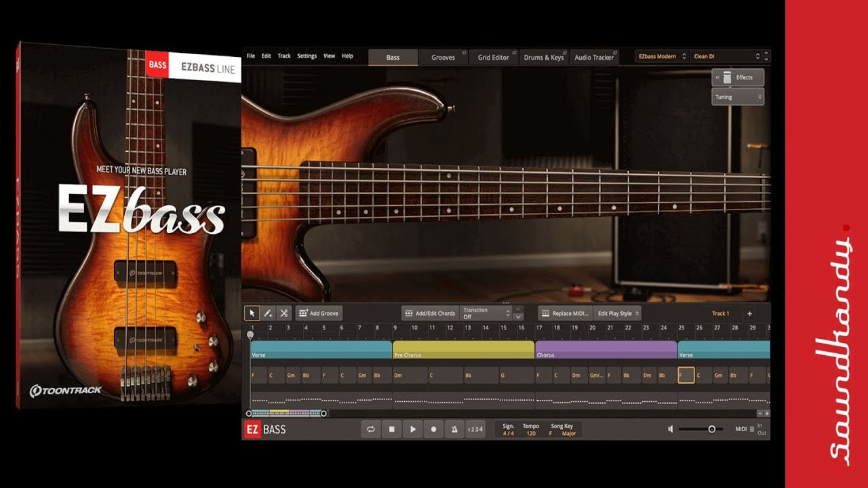
Task: Open the Major scale selector
Action: click(x=569, y=433)
